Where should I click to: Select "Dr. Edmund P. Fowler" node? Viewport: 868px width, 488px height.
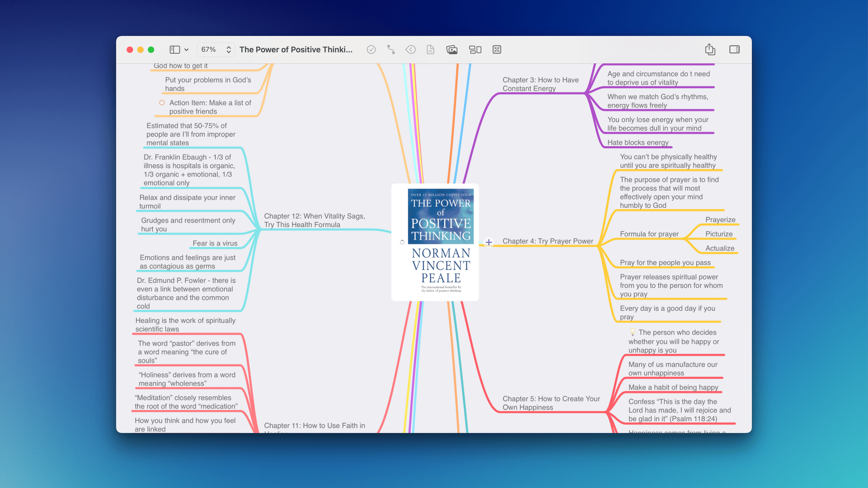click(x=186, y=293)
